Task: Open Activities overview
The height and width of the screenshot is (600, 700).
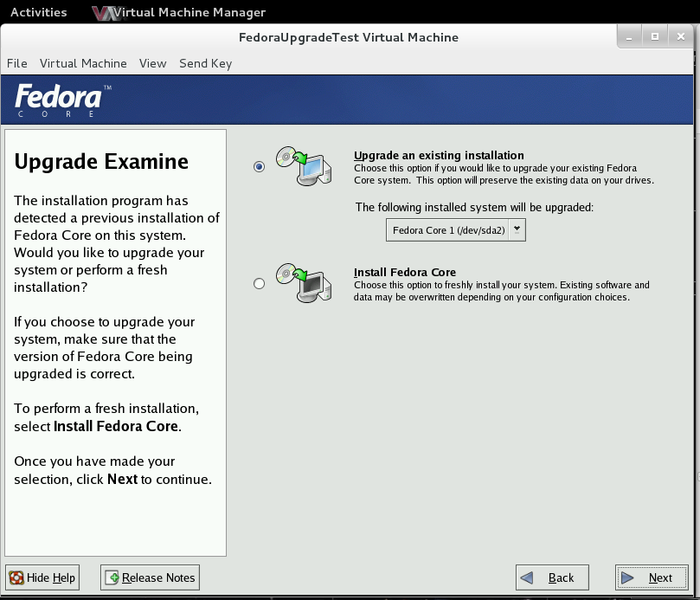Action: (x=38, y=12)
